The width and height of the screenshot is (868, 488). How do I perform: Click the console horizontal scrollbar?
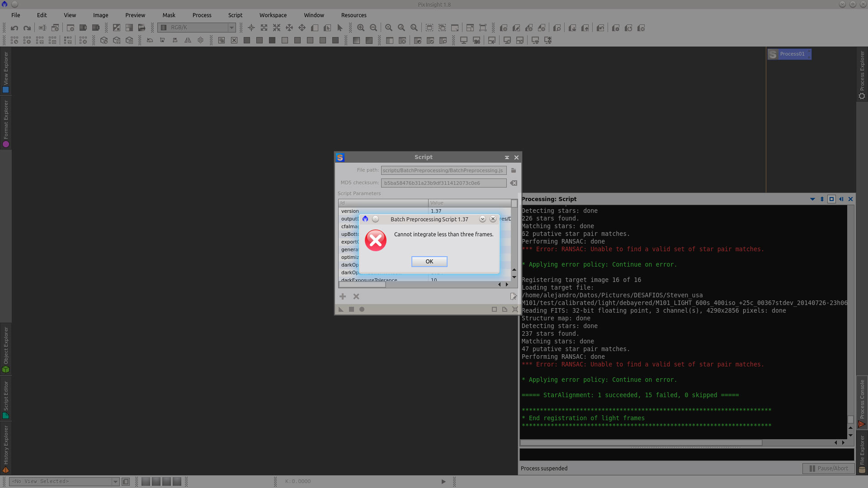(641, 443)
